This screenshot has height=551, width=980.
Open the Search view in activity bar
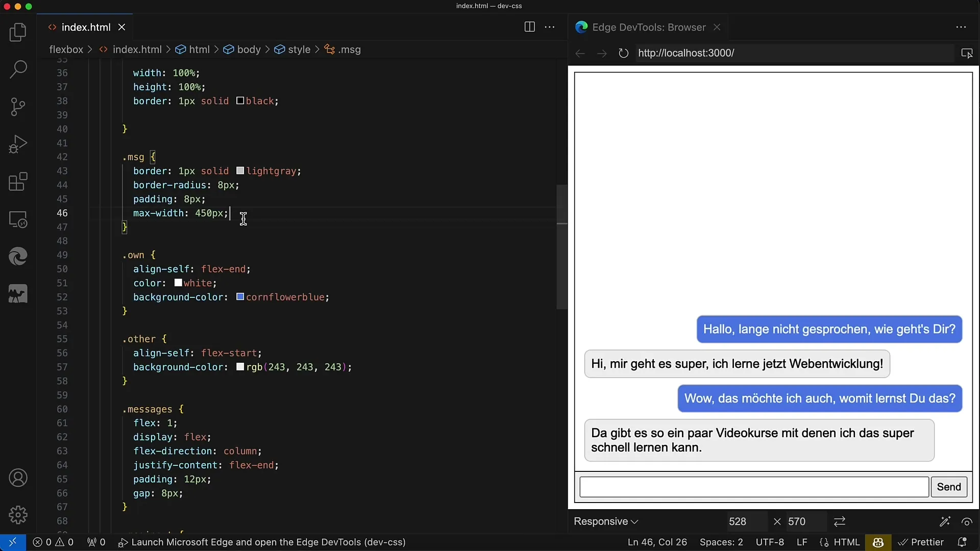18,69
